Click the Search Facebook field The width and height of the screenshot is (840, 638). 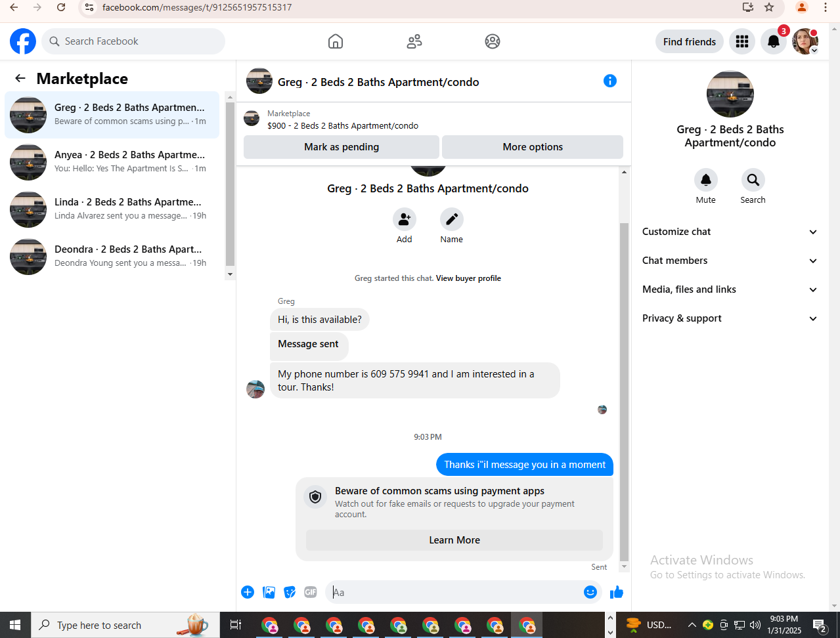[x=133, y=41]
